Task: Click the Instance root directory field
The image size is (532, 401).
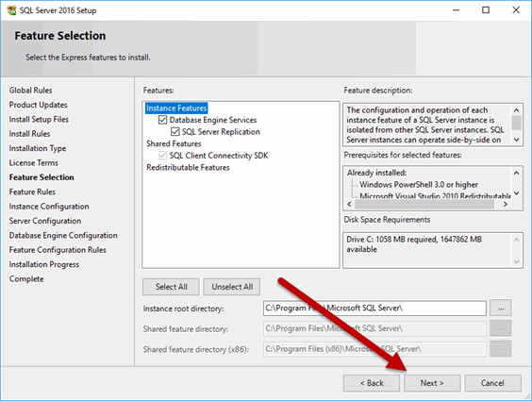Action: coord(374,308)
